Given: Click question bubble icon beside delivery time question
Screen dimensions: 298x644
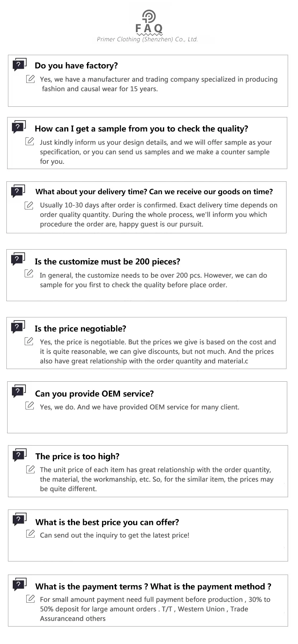Looking at the screenshot, I should [18, 191].
